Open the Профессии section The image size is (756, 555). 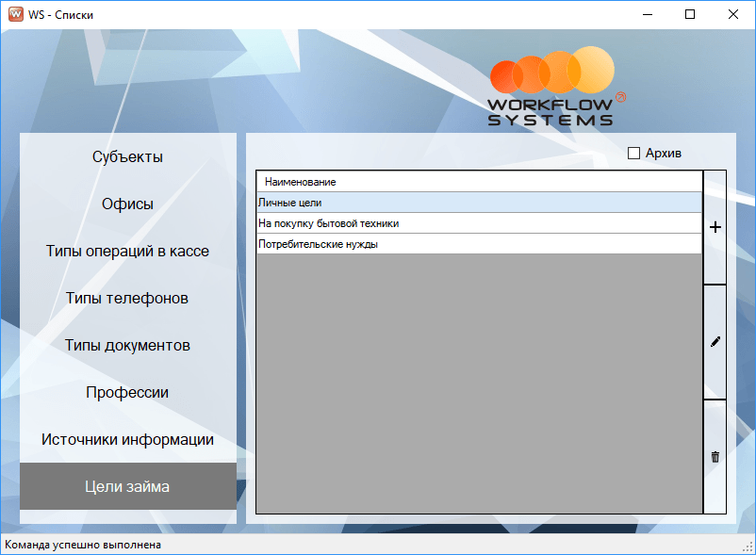[x=128, y=393]
